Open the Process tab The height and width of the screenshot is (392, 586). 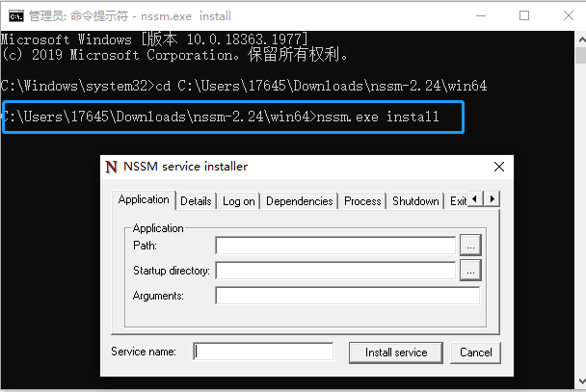pyautogui.click(x=362, y=201)
